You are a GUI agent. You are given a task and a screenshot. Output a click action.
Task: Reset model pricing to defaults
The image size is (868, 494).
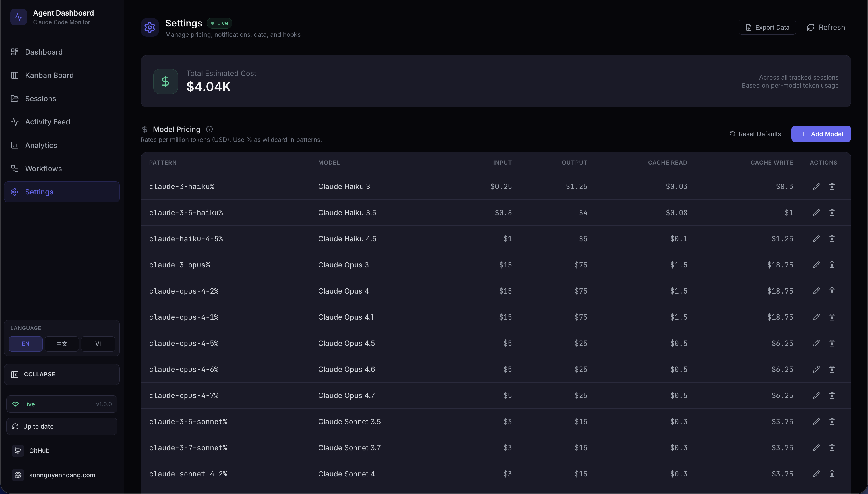(x=755, y=134)
